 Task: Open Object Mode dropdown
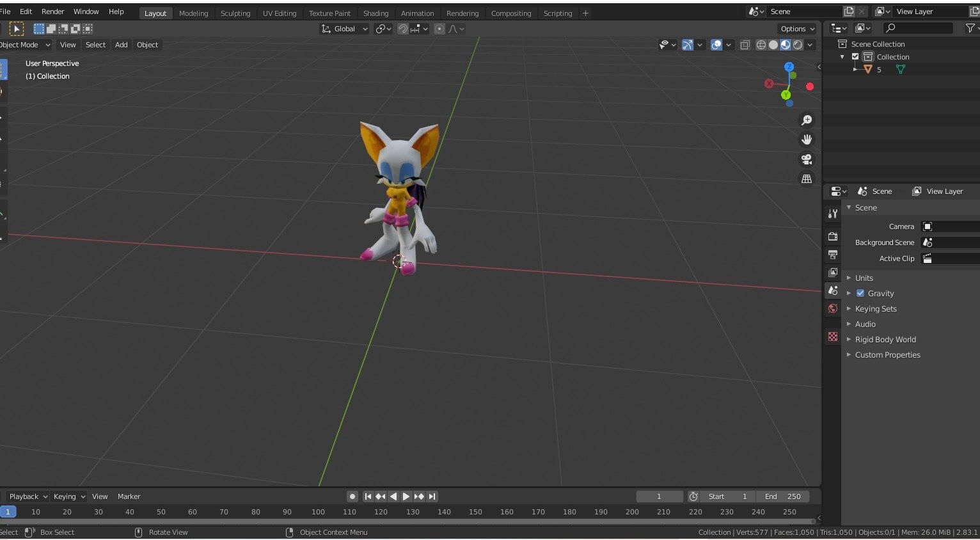(x=24, y=45)
